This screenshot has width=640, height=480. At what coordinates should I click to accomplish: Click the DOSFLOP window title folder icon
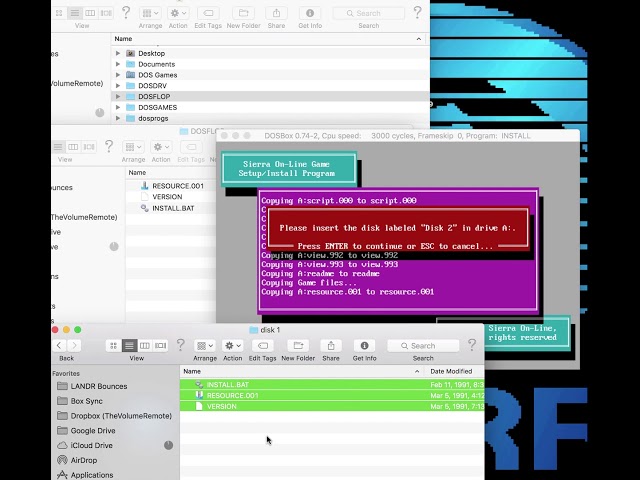184,131
